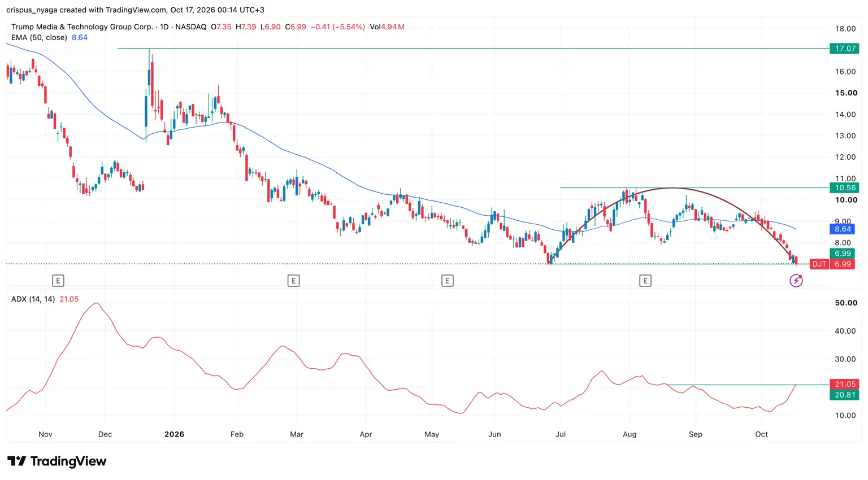This screenshot has width=868, height=480.
Task: Click the green 20.81 ADX level label
Action: click(x=844, y=395)
